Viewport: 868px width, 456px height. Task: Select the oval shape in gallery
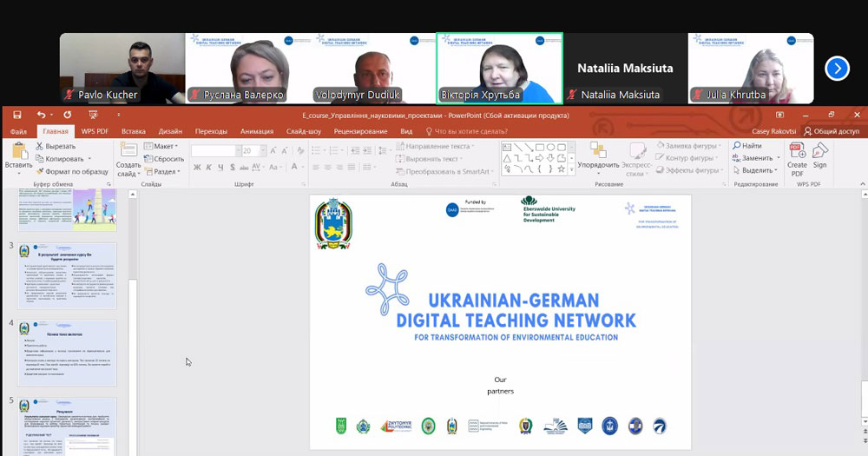[550, 148]
